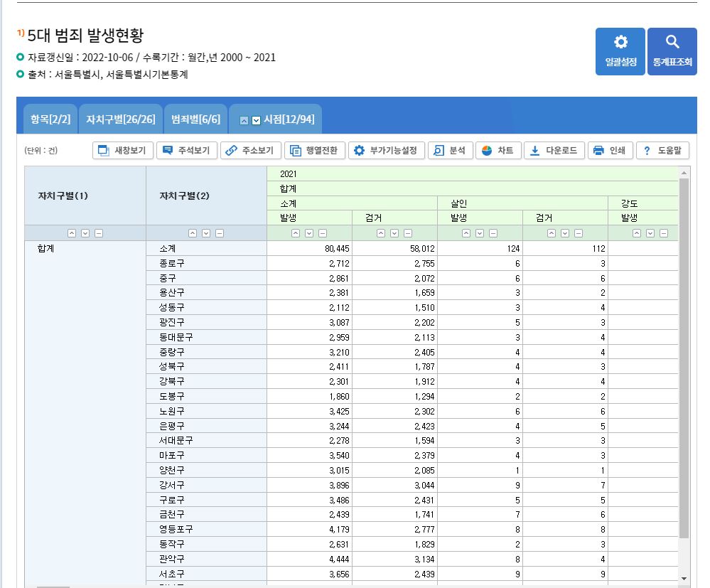Sort 살인 발생 column descending
The width and height of the screenshot is (710, 588).
(480, 233)
